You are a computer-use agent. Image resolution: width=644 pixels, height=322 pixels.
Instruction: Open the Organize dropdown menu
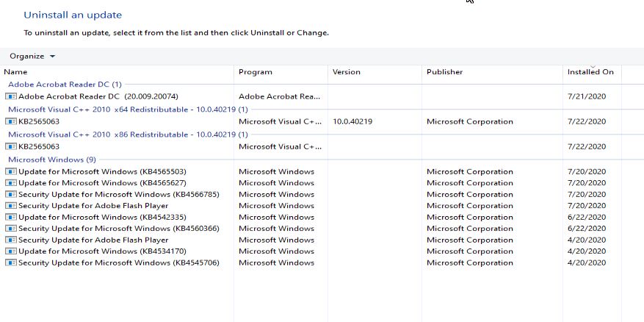[32, 57]
